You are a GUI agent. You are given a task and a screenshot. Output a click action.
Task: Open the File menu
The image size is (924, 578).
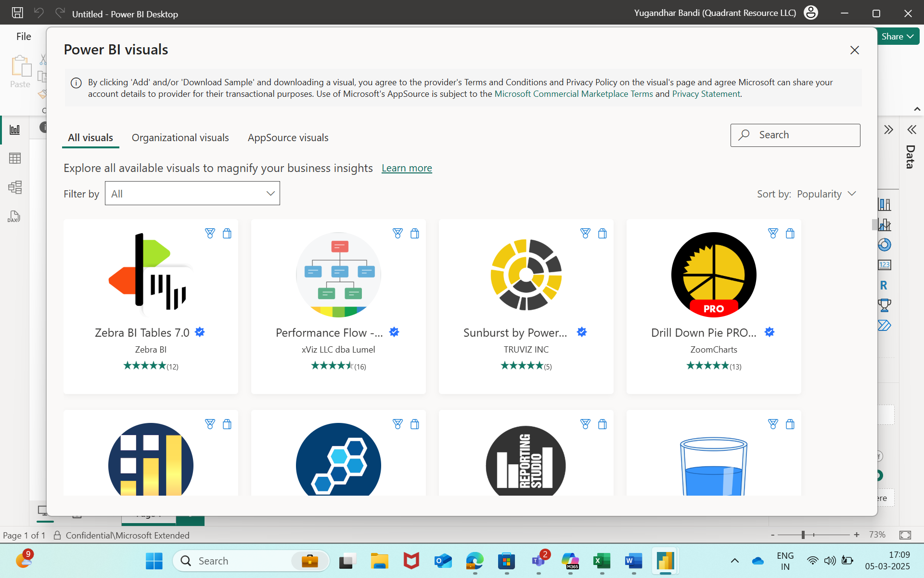pyautogui.click(x=24, y=37)
